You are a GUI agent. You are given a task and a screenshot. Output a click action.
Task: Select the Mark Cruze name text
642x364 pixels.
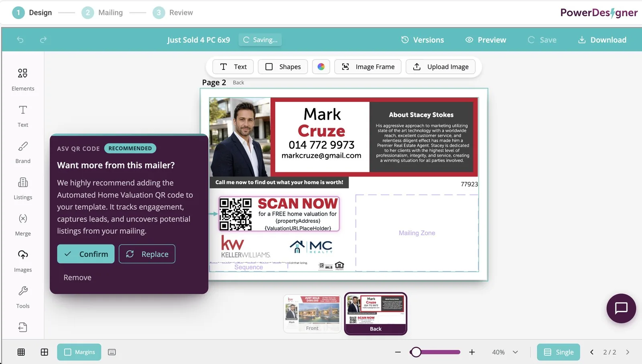coord(322,122)
